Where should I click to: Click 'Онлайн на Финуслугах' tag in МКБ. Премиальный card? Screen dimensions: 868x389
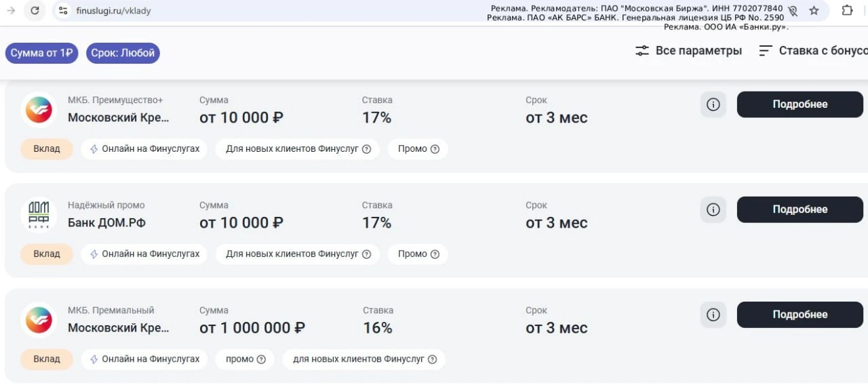tap(144, 359)
